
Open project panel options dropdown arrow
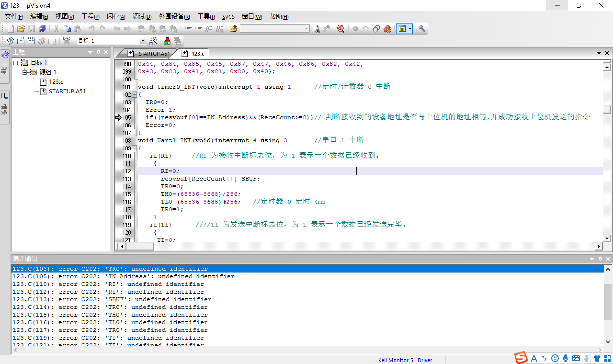pos(90,52)
